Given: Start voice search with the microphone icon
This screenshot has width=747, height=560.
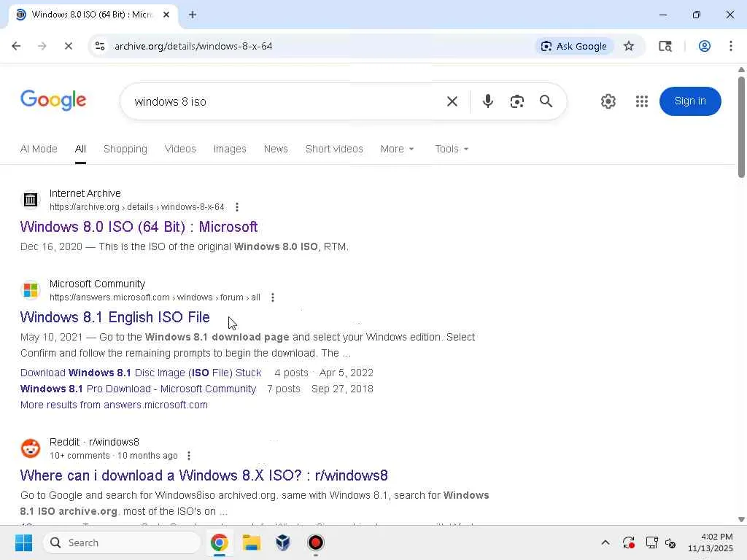Looking at the screenshot, I should pyautogui.click(x=487, y=101).
